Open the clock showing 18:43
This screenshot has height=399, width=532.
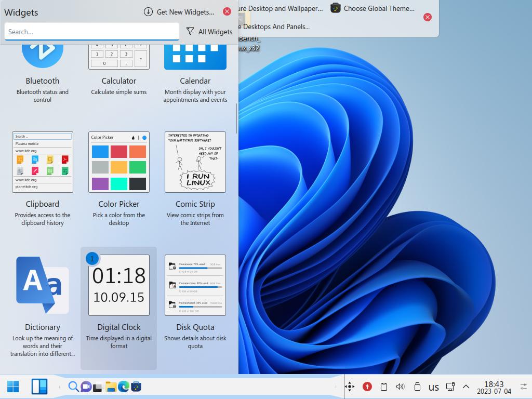pyautogui.click(x=494, y=387)
